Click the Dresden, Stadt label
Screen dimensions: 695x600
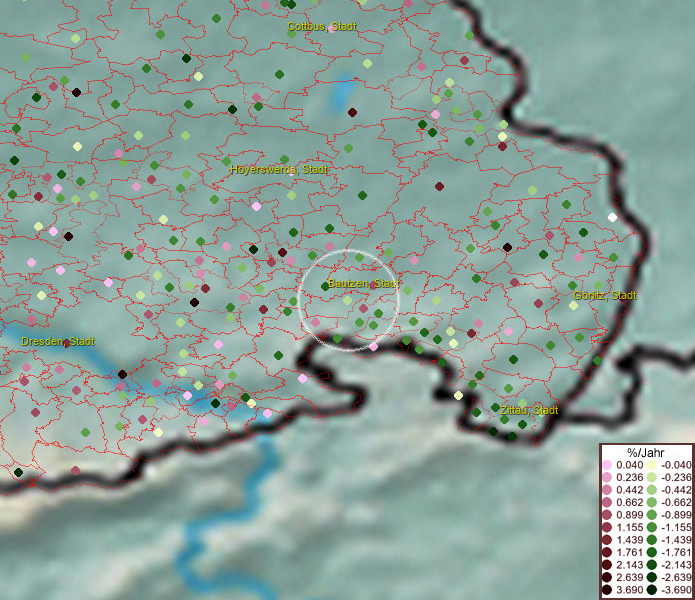click(x=55, y=342)
